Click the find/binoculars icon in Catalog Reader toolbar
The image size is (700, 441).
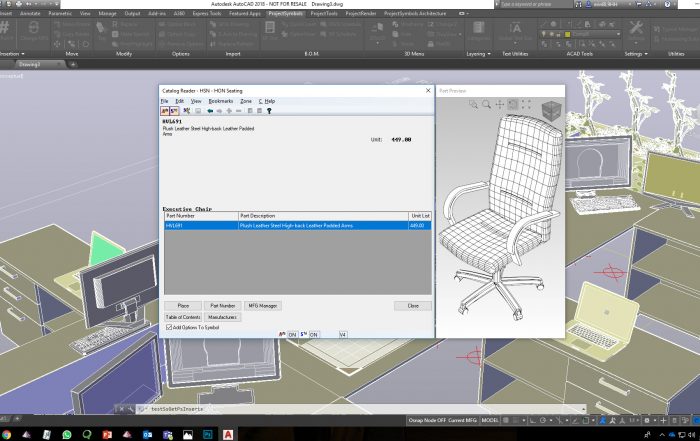coord(187,111)
